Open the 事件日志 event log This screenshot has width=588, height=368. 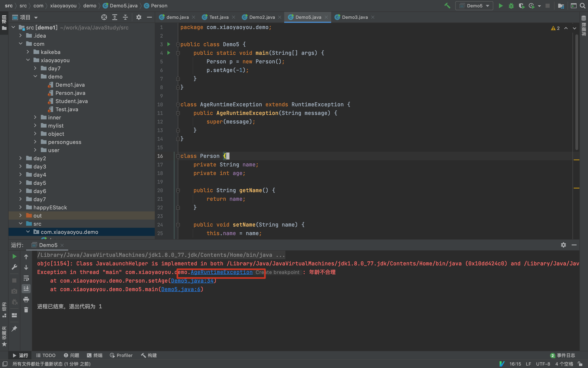(563, 355)
